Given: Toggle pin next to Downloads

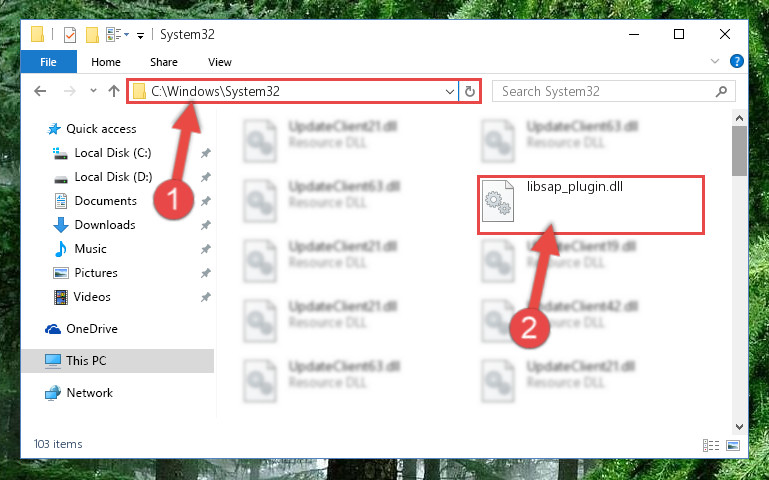Looking at the screenshot, I should [205, 225].
